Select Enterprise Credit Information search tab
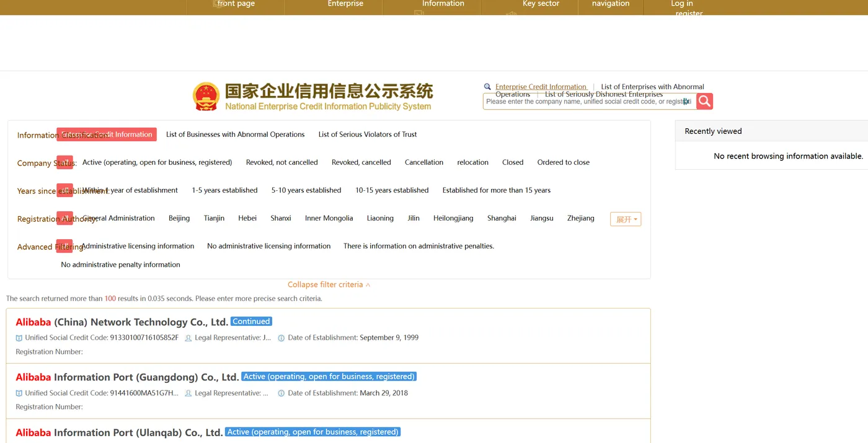This screenshot has width=868, height=443. pyautogui.click(x=541, y=87)
